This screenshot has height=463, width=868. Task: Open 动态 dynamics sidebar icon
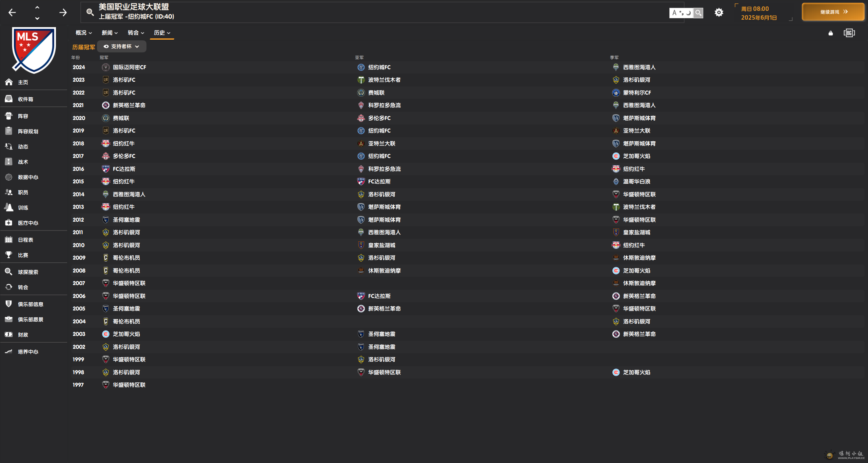pos(9,146)
